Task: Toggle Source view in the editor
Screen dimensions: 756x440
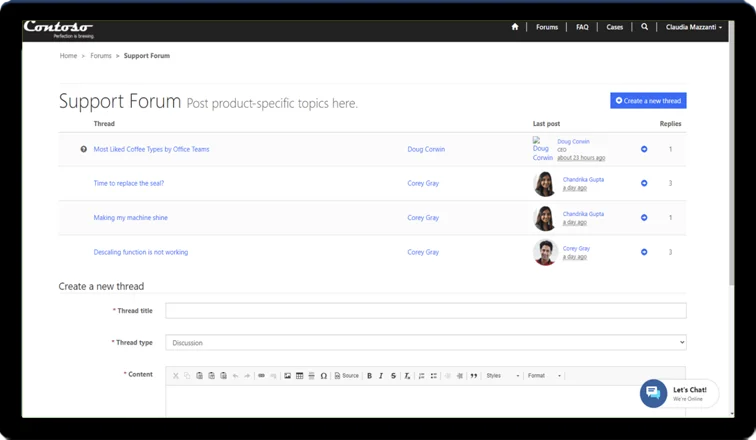Action: click(346, 376)
